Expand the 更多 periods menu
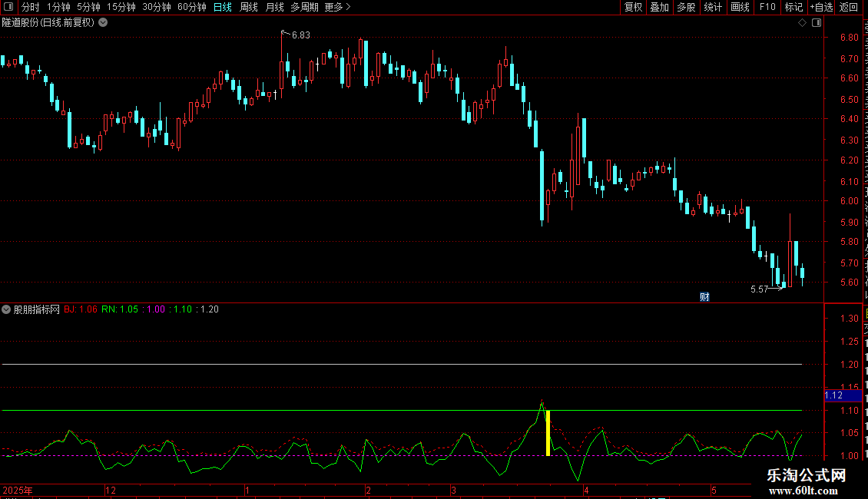Screen dimensions: 868x499 tap(337, 7)
